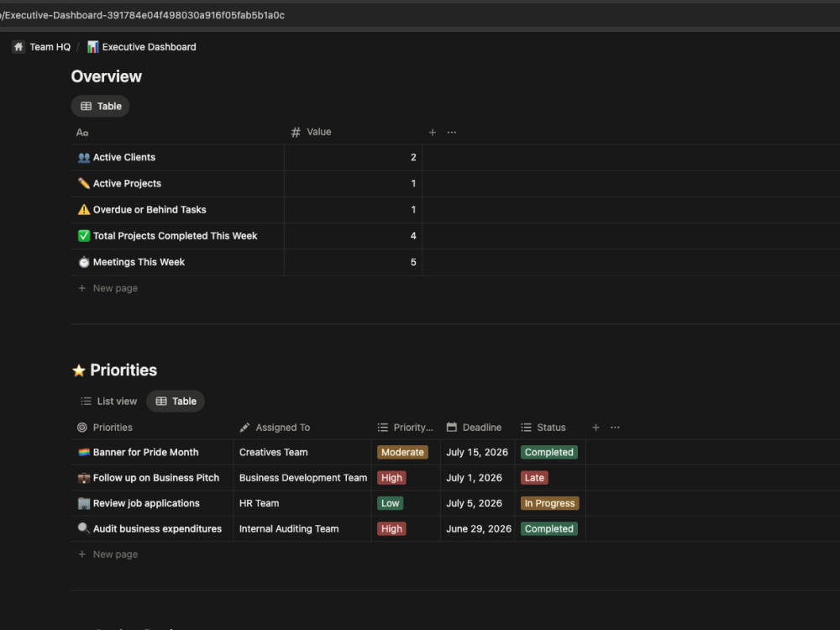Open Total Projects Completed This Week row
This screenshot has width=840, height=630.
click(176, 236)
